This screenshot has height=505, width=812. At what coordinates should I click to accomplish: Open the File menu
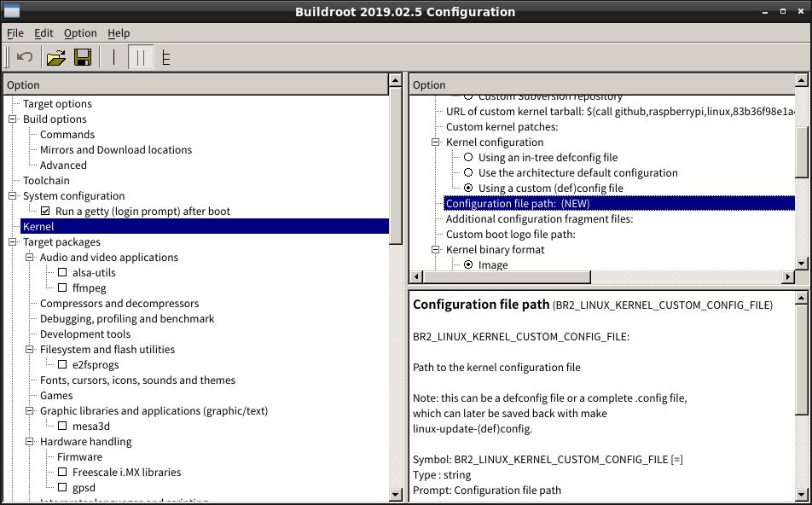15,33
